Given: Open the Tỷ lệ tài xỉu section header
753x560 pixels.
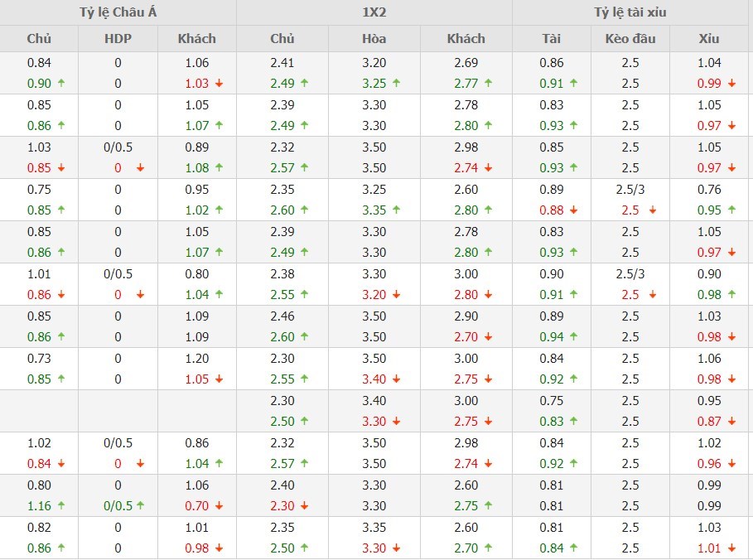Looking at the screenshot, I should 630,12.
